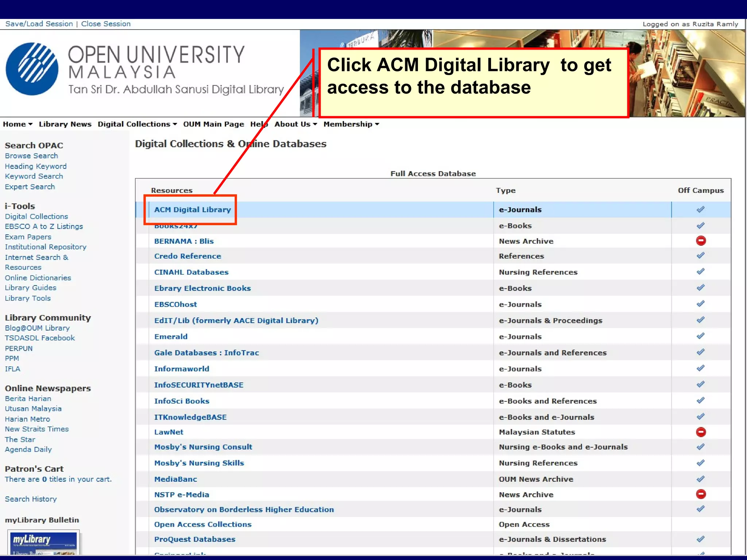The image size is (747, 560).
Task: Click the off-campus checkmark for Emerald
Action: click(700, 336)
